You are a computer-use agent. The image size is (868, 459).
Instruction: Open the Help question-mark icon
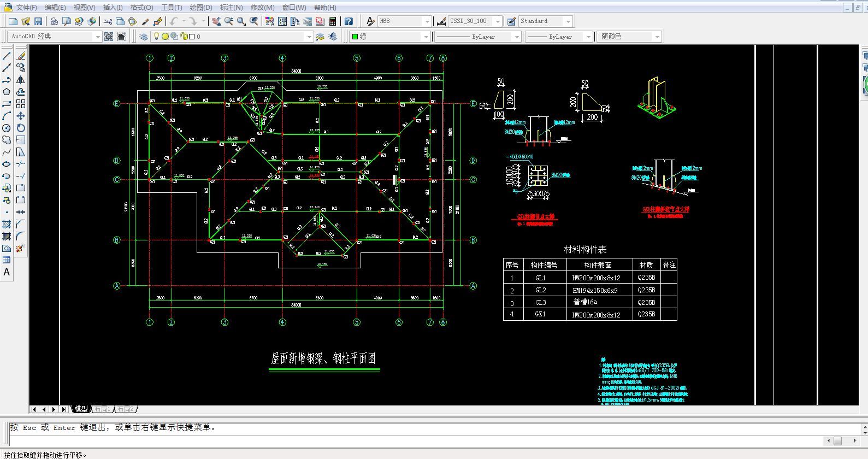click(349, 21)
